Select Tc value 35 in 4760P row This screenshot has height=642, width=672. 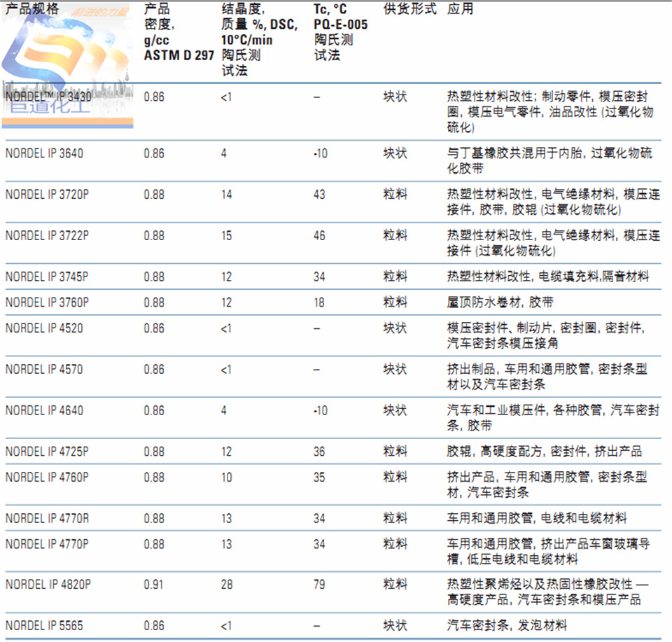tap(319, 477)
